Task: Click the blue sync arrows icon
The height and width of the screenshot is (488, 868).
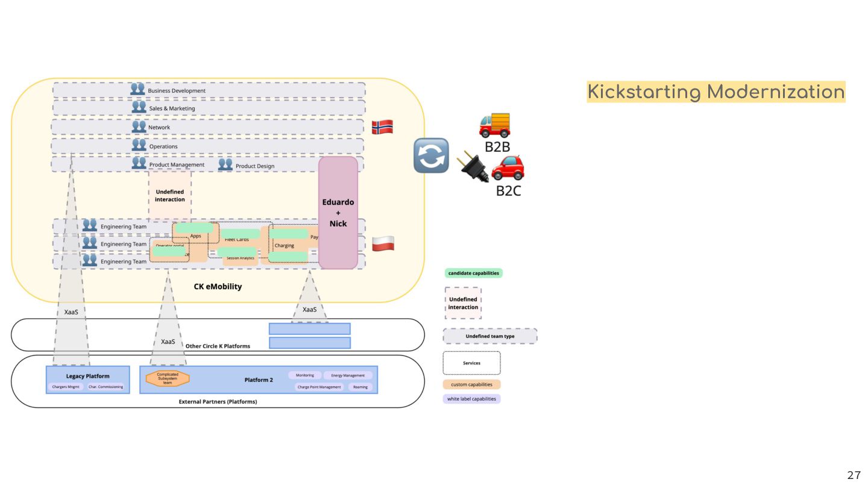Action: pos(431,155)
